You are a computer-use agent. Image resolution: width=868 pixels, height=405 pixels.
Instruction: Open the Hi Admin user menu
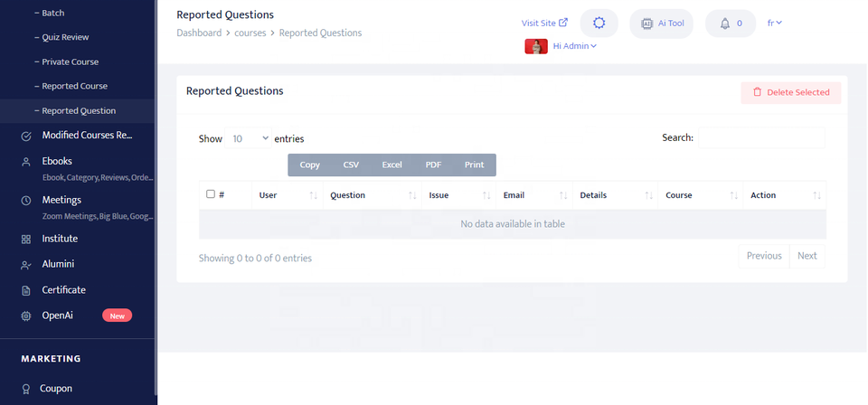[575, 46]
